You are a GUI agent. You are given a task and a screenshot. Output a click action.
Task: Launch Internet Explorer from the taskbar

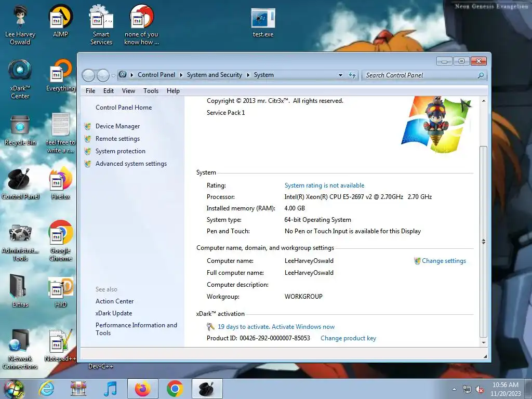tap(46, 389)
